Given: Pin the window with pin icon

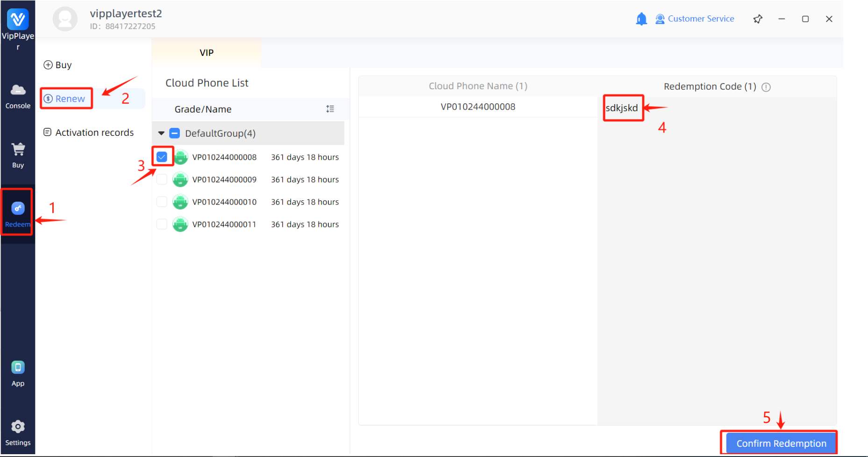Looking at the screenshot, I should coord(758,19).
